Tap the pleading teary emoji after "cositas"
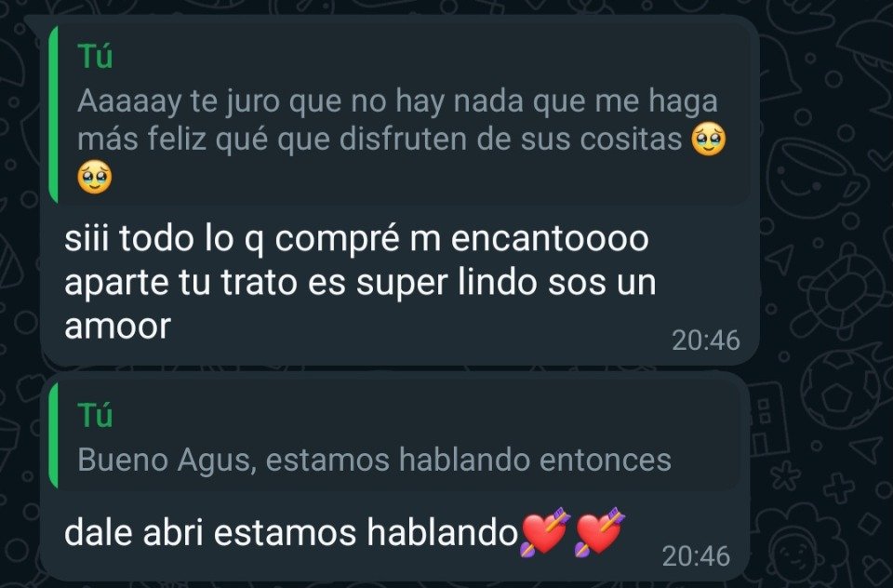 click(709, 140)
